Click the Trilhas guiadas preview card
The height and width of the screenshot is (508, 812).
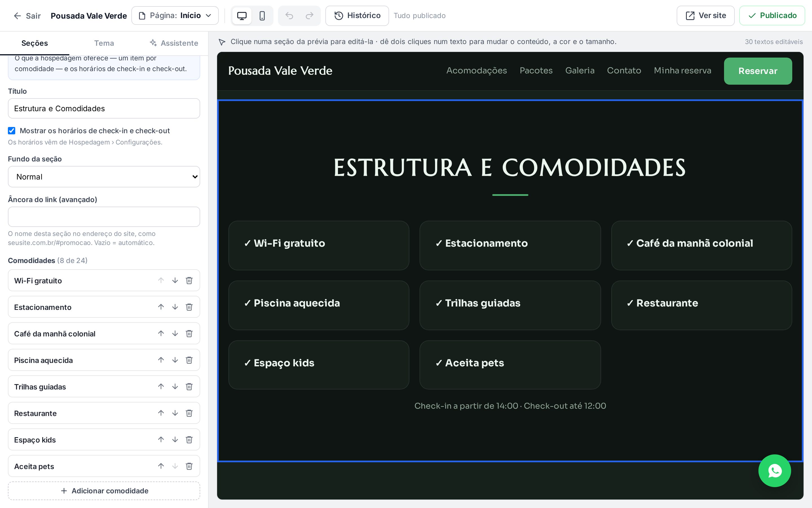click(x=510, y=305)
